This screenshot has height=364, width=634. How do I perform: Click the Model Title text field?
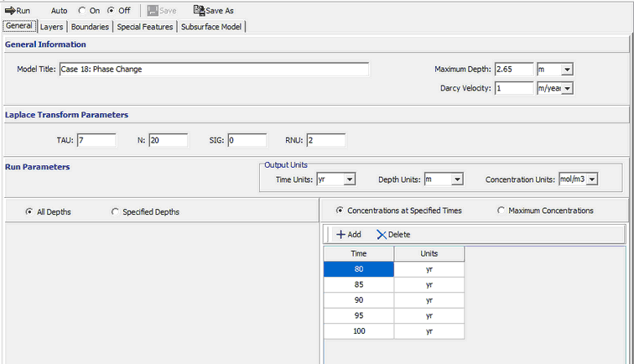[x=213, y=69]
